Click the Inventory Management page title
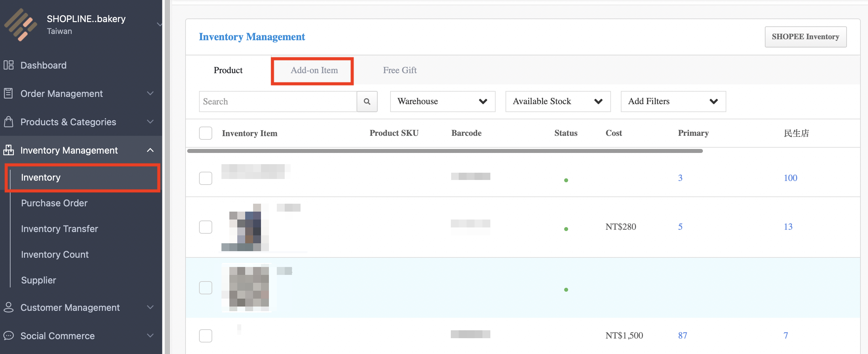868x354 pixels. [252, 36]
